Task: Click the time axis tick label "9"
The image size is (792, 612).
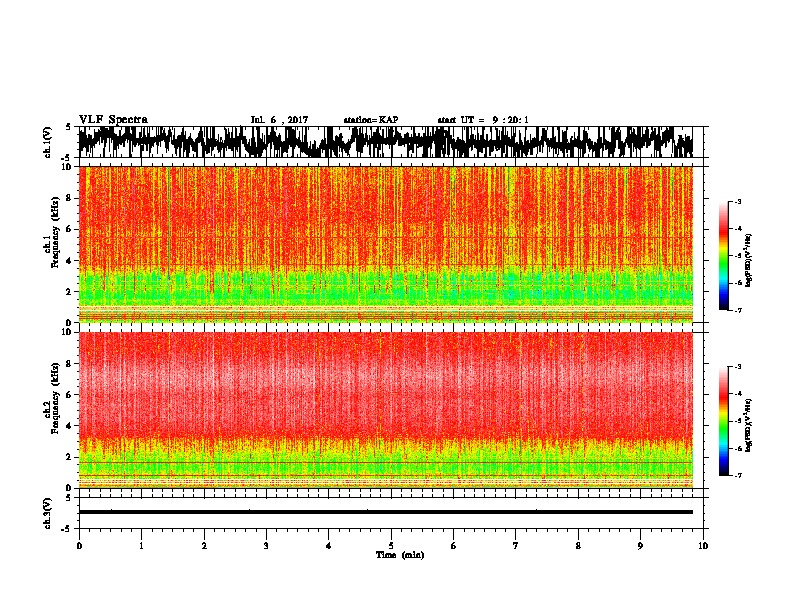Action: (x=640, y=546)
